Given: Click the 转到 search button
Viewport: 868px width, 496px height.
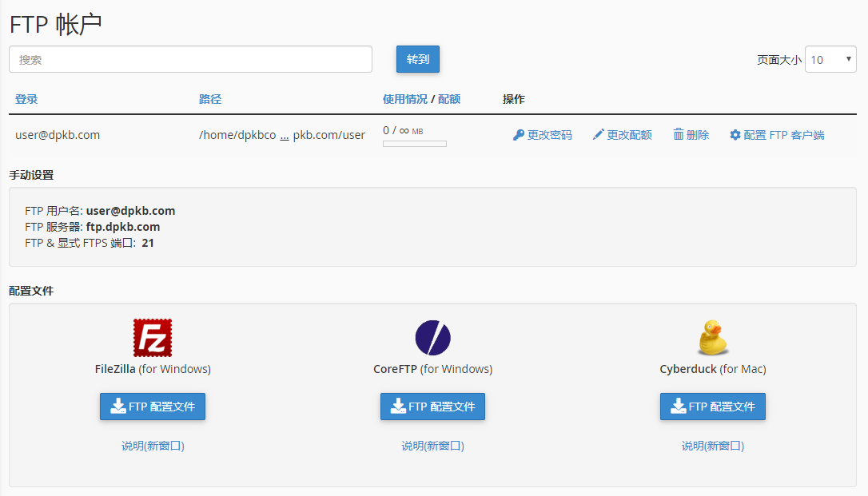Looking at the screenshot, I should [x=417, y=58].
